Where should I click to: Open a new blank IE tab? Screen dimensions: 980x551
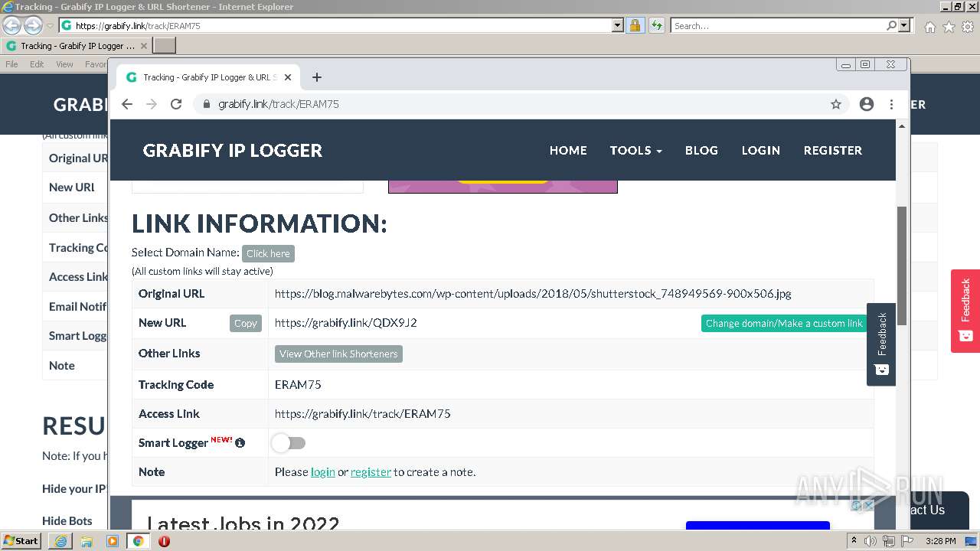coord(165,46)
